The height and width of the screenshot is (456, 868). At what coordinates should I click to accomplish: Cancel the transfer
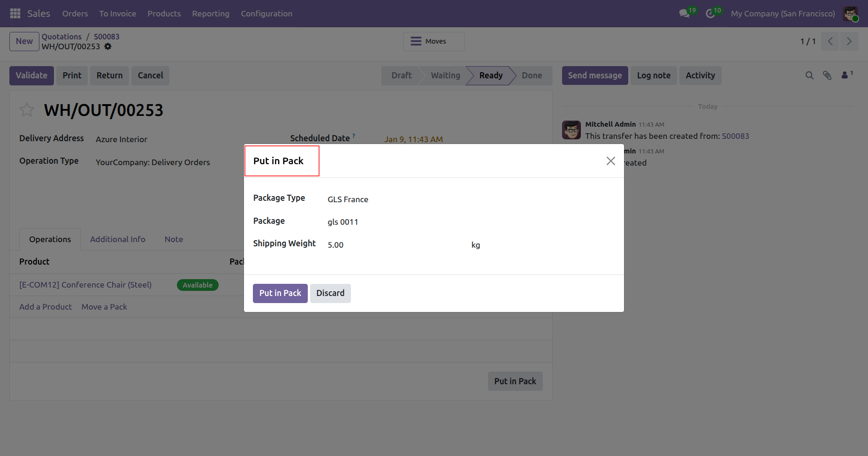tap(151, 76)
